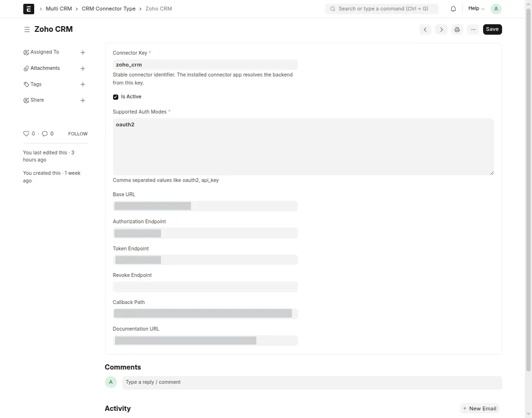This screenshot has height=418, width=532.
Task: Click the textarea resize handle
Action: coord(492,173)
